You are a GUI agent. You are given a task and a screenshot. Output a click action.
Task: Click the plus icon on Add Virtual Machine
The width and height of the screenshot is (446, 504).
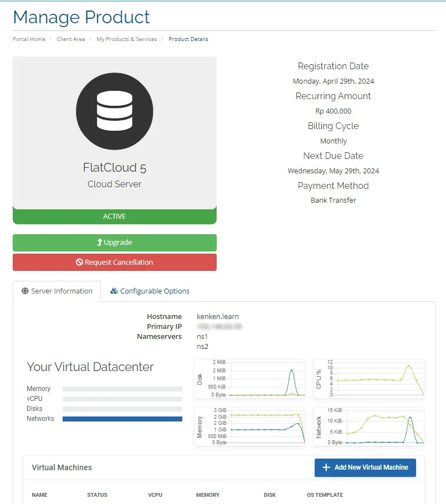point(326,467)
